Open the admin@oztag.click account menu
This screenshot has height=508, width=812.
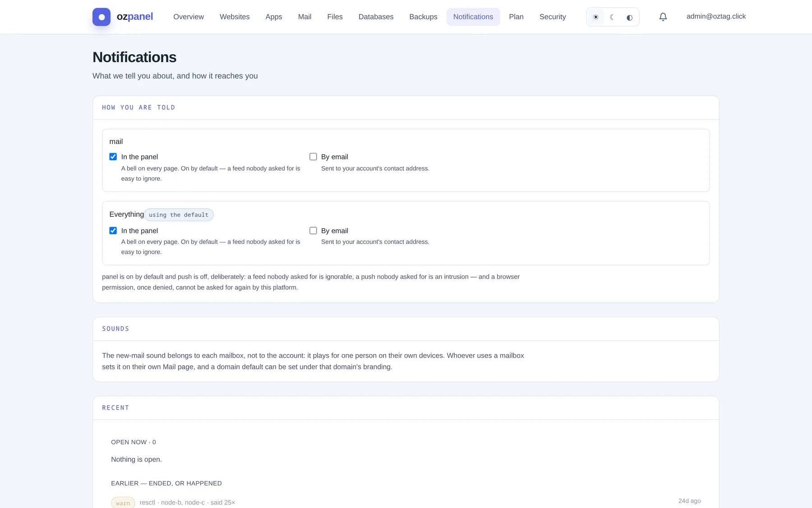(x=716, y=16)
